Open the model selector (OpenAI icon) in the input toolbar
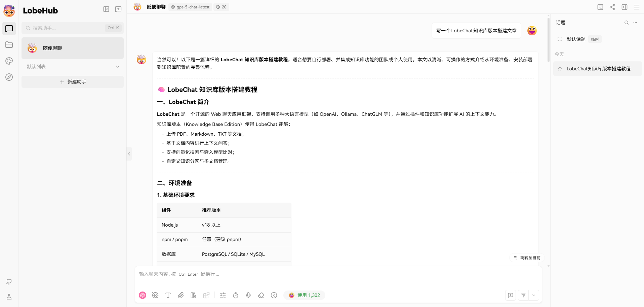Image resolution: width=644 pixels, height=307 pixels. [143, 295]
